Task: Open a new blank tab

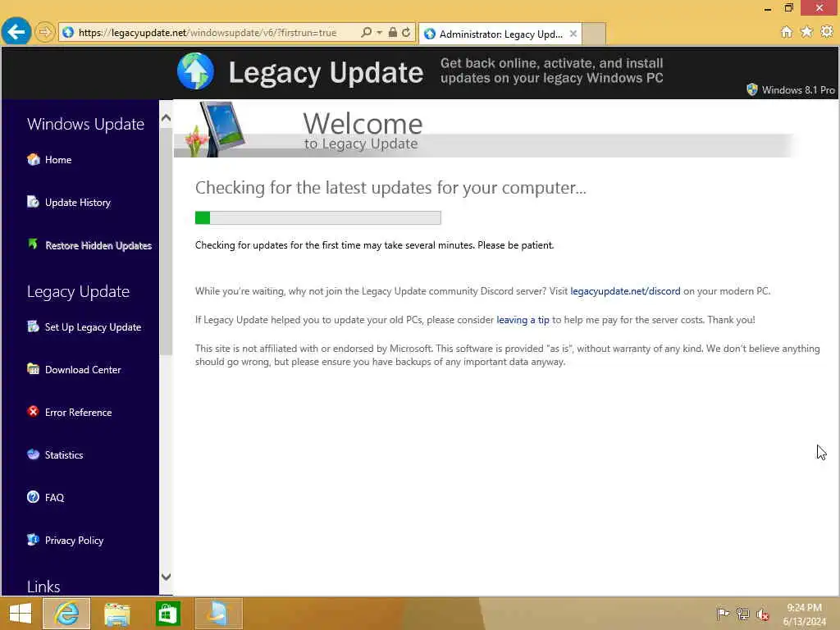Action: coord(594,34)
